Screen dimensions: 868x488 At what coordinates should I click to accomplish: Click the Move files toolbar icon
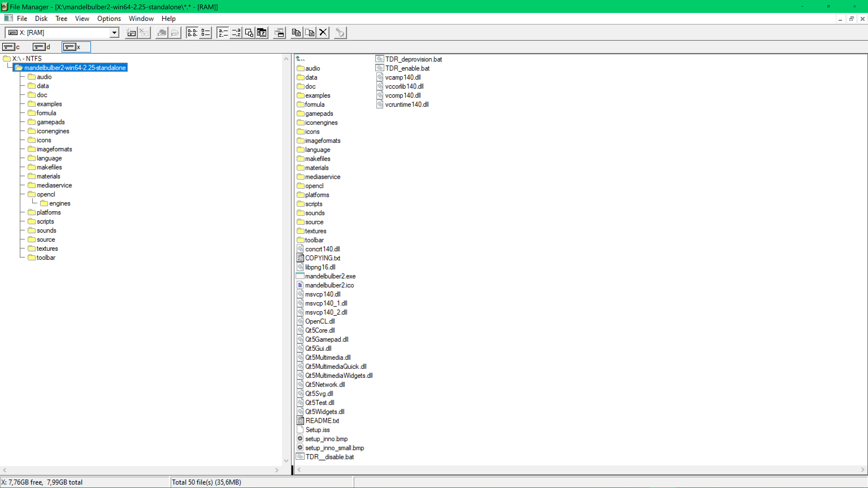tap(310, 33)
